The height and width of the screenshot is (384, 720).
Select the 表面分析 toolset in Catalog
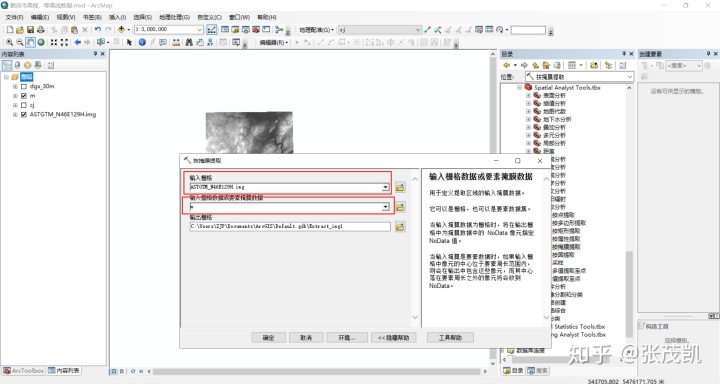click(554, 96)
